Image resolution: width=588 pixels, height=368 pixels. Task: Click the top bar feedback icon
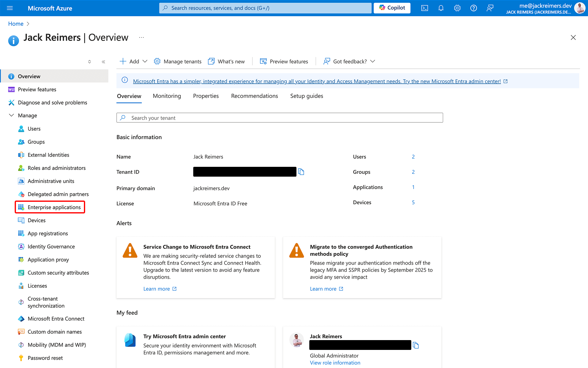(490, 8)
